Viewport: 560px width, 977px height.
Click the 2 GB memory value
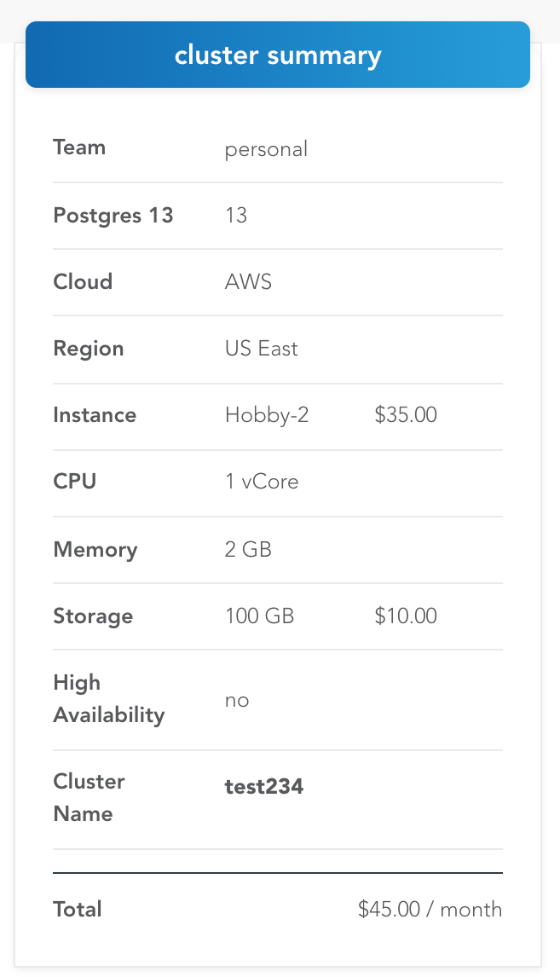(x=248, y=549)
